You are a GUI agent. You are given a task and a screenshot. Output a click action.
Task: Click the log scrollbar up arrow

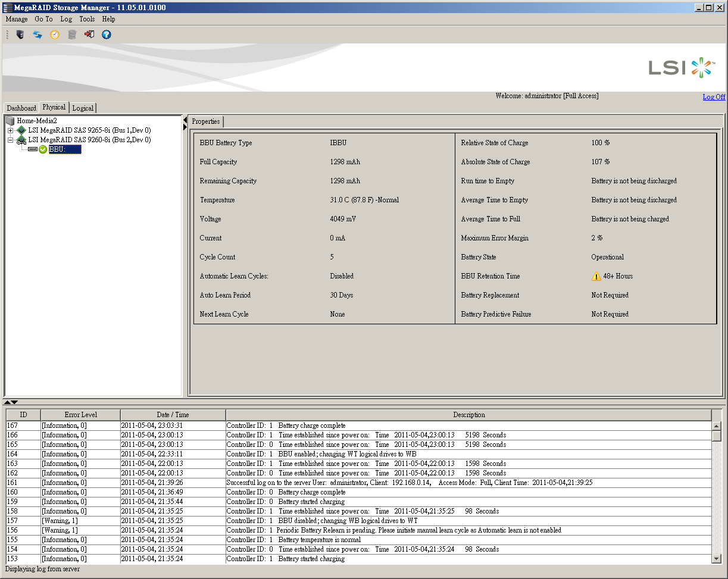(717, 425)
